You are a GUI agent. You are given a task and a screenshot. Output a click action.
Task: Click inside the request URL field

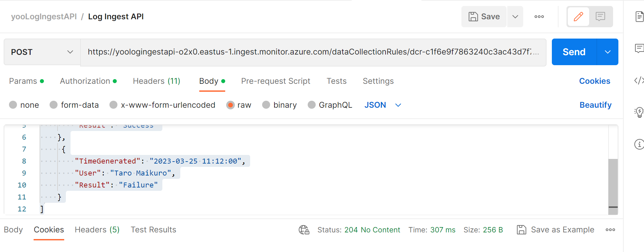click(x=299, y=52)
